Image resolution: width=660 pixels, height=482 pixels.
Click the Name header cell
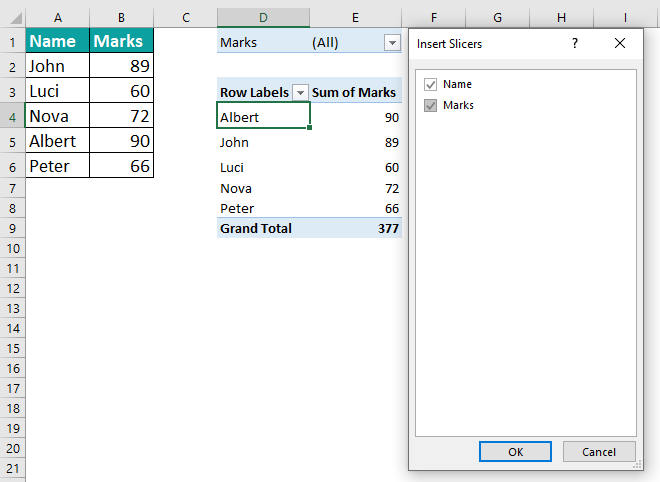click(58, 41)
